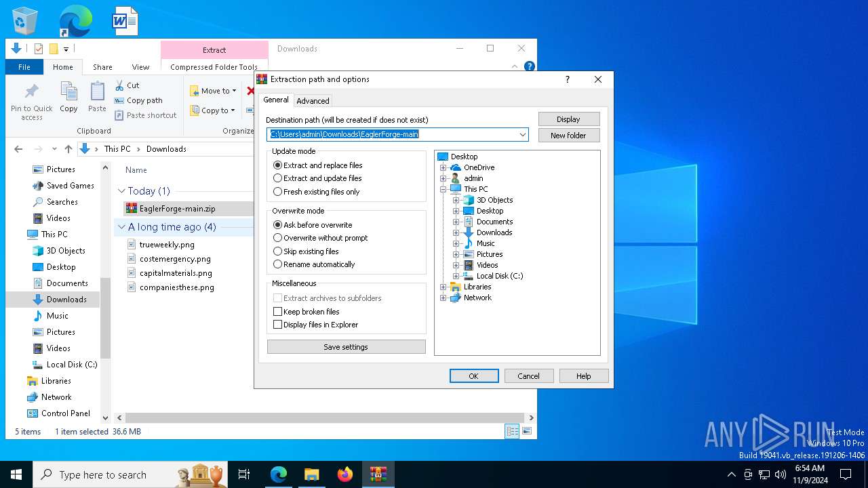The image size is (868, 488).
Task: Switch to the General tab
Action: [x=276, y=100]
